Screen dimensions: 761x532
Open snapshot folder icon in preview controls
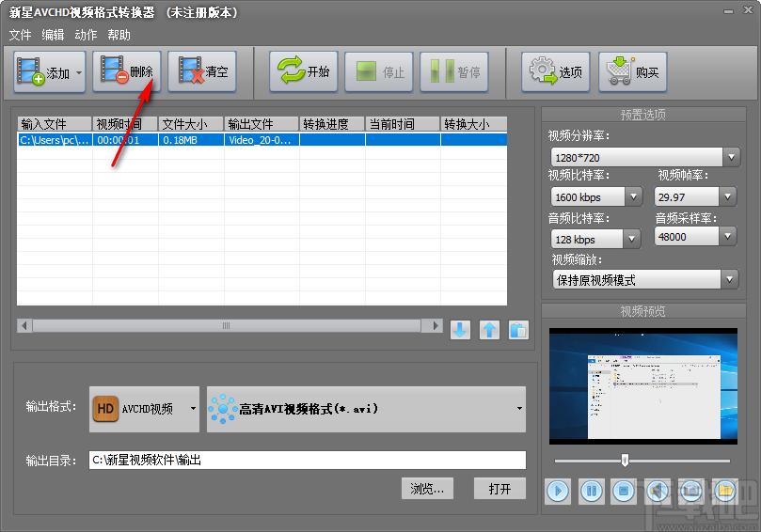tap(724, 491)
